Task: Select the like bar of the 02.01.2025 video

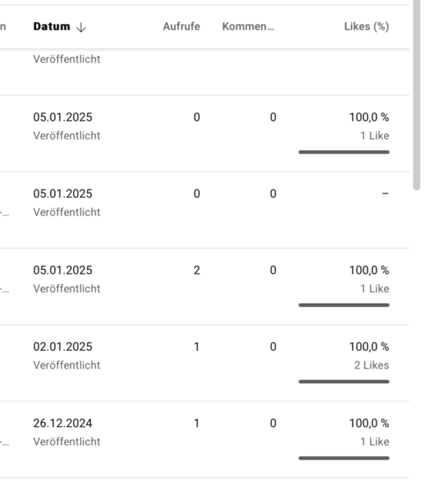Action: point(344,382)
